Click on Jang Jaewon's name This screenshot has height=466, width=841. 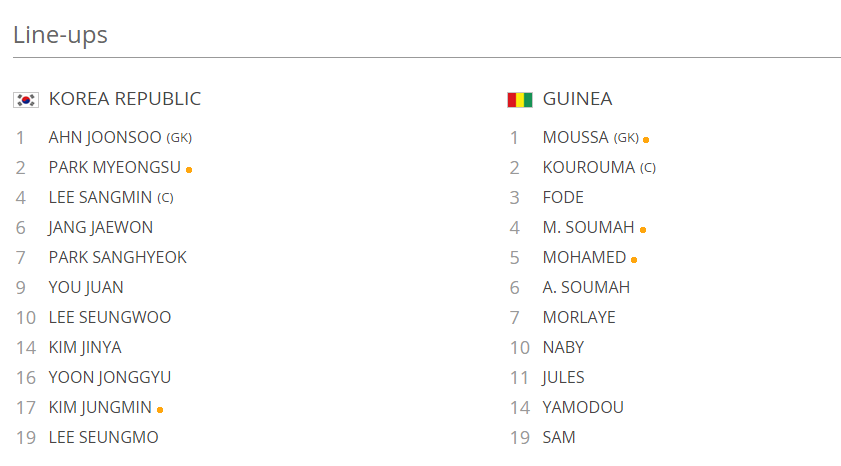point(100,227)
